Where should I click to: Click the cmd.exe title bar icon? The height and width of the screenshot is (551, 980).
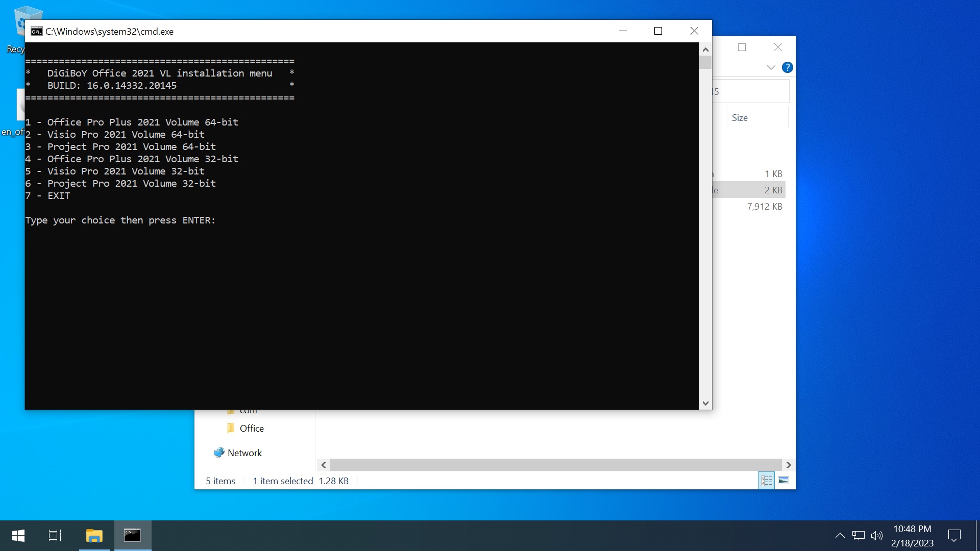(x=36, y=32)
